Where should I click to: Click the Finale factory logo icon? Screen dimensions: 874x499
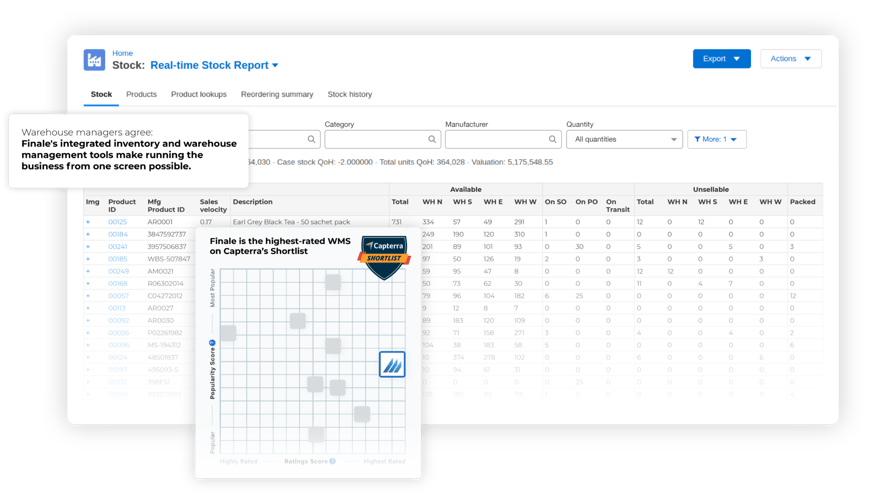[94, 60]
